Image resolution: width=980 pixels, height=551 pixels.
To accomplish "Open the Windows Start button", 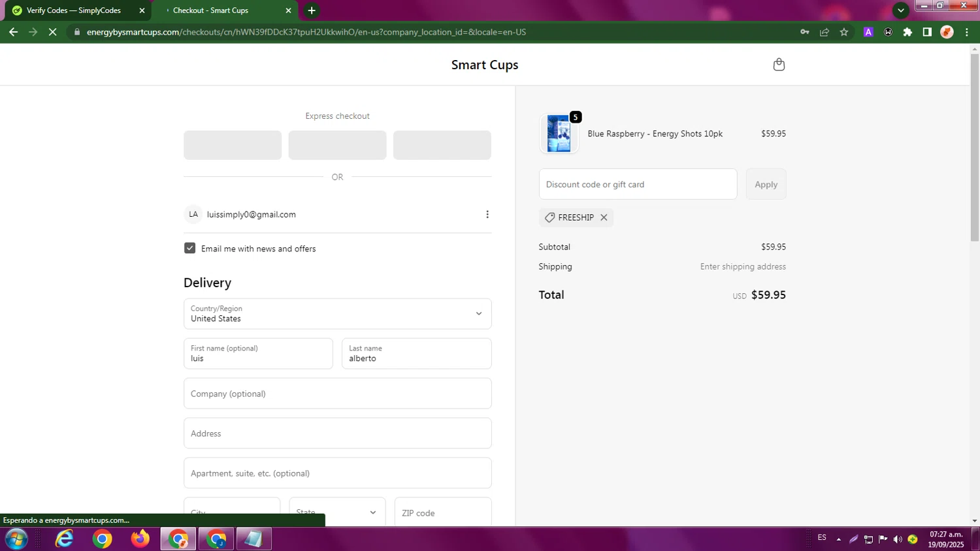I will [x=16, y=539].
